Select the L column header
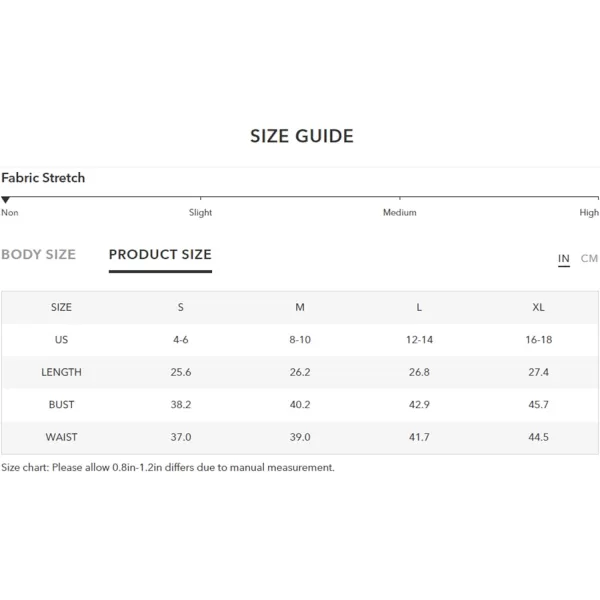Image resolution: width=600 pixels, height=600 pixels. [x=419, y=307]
